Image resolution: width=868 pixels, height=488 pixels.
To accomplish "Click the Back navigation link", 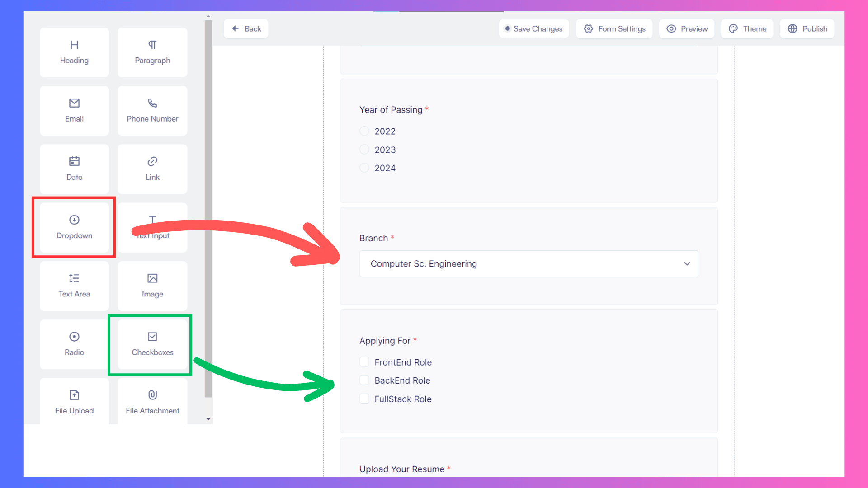I will click(247, 28).
